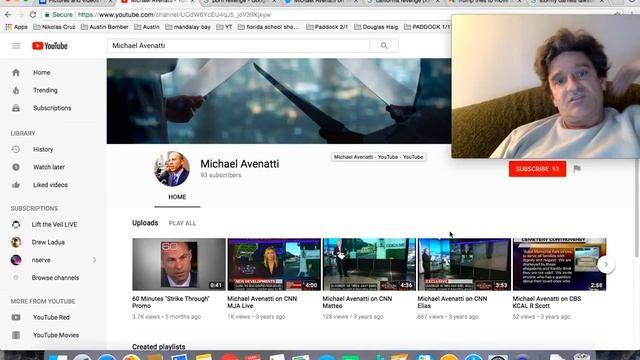Focus the YouTube search field
Viewport: 640px width, 360px height.
(x=239, y=46)
